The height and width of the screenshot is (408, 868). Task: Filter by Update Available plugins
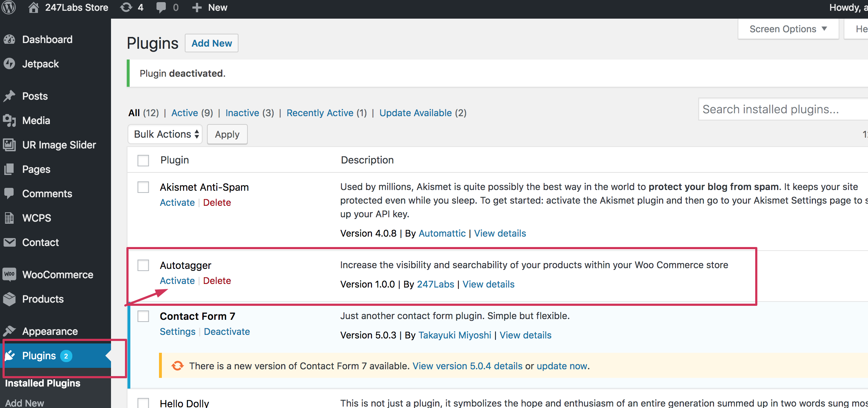pos(415,113)
